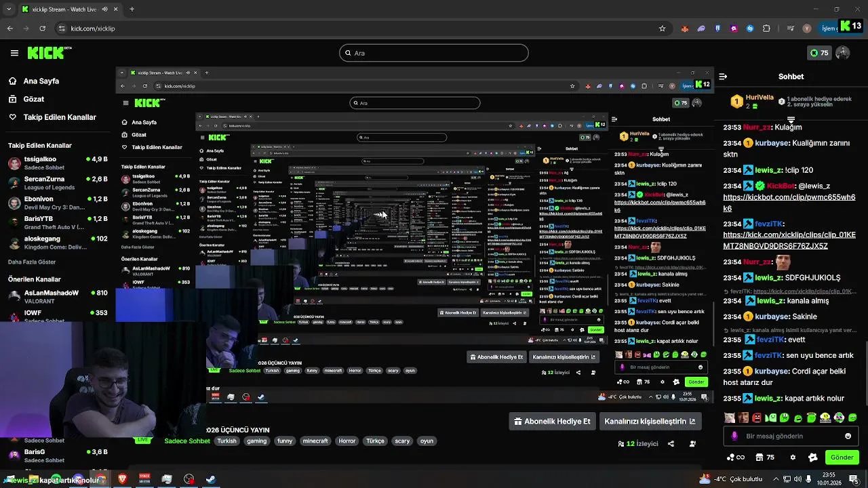This screenshot has width=868, height=488.
Task: Open channel points infinity icon
Action: 735,457
